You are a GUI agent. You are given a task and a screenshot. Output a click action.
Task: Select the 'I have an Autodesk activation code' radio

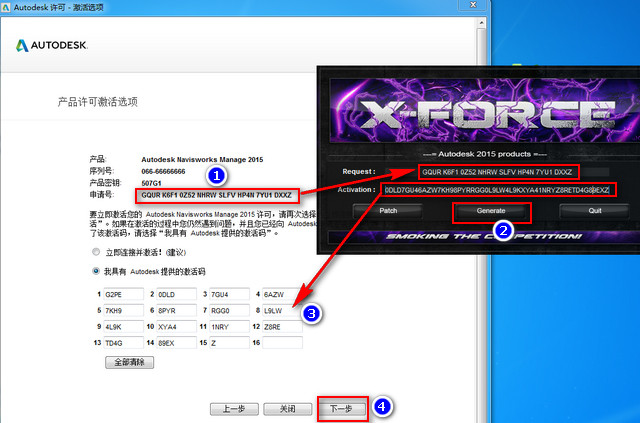[x=96, y=271]
